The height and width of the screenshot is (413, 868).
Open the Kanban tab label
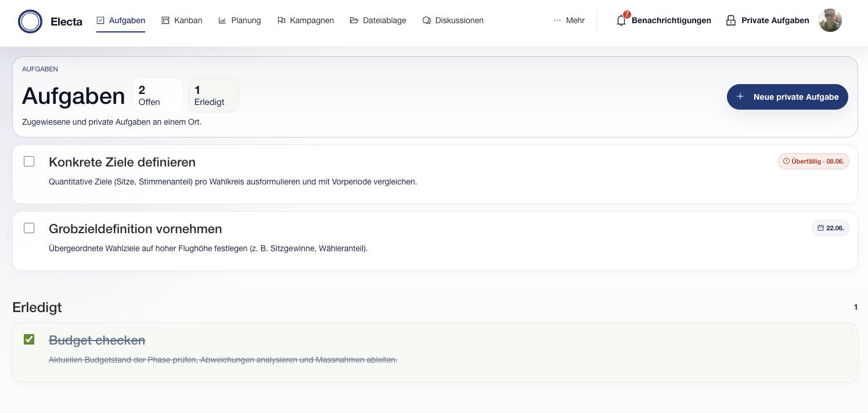coord(188,20)
